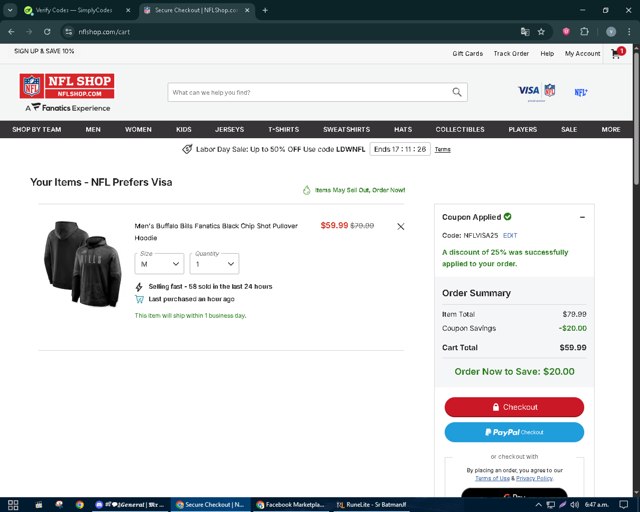Open the Chrome profile avatar
Image resolution: width=640 pixels, height=512 pixels.
pos(611,32)
